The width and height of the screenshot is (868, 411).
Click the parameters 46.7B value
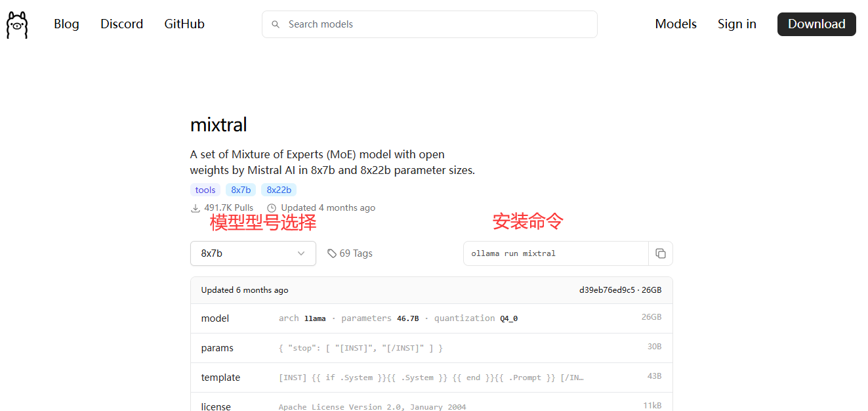tap(407, 318)
